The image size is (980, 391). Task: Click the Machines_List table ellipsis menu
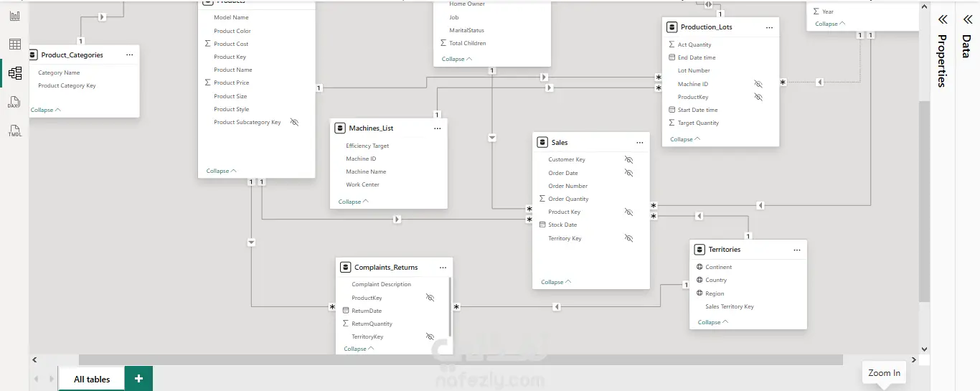tap(438, 128)
